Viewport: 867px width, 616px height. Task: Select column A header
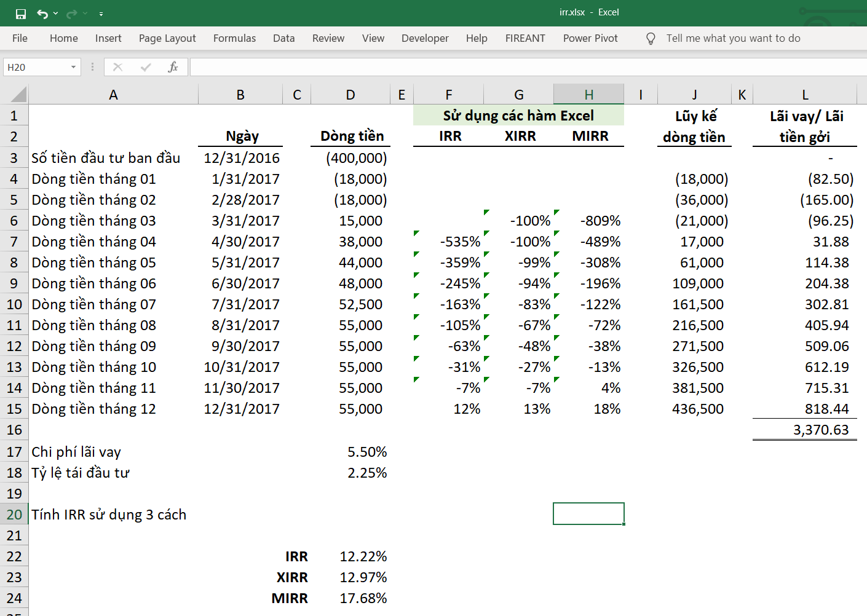(x=113, y=95)
